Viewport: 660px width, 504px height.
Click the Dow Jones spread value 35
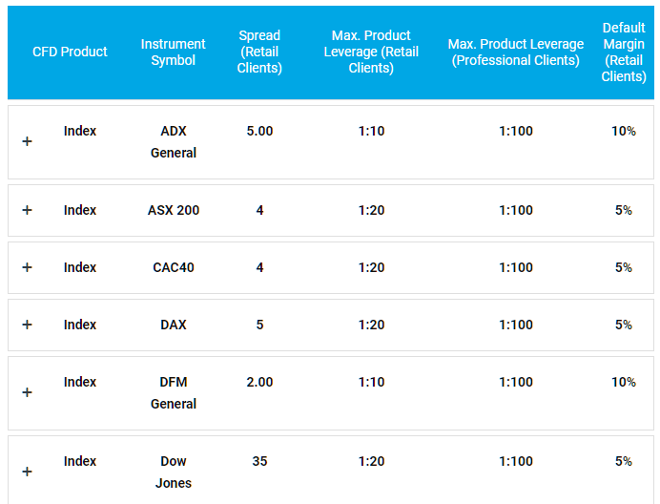[260, 461]
